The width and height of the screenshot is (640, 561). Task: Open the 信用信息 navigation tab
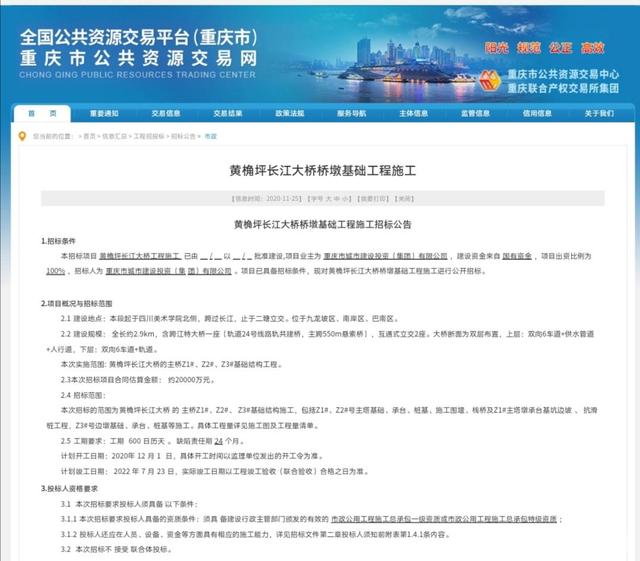[x=537, y=114]
